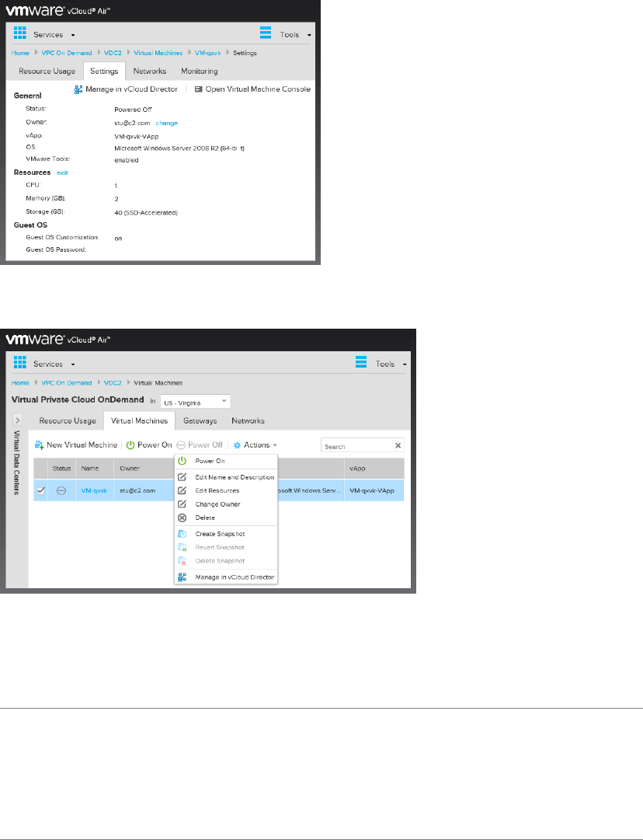Screen dimensions: 643x840
Task: Click Status column header
Action: 61,469
